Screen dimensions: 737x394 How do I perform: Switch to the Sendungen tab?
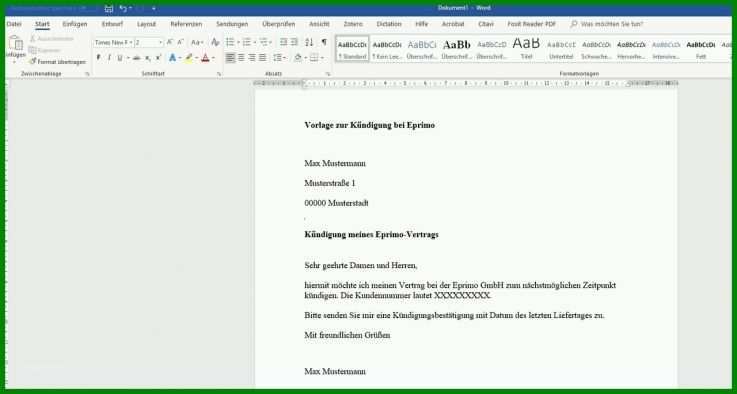click(x=232, y=24)
